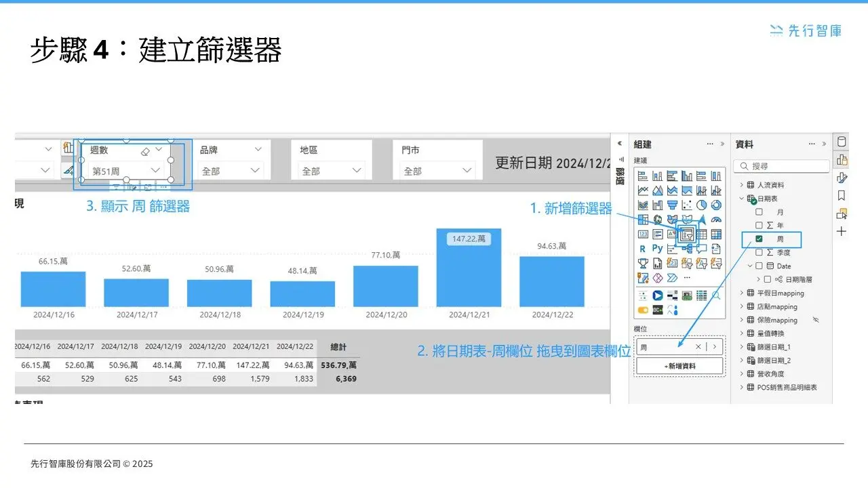The height and width of the screenshot is (488, 868).
Task: Open the 品牌 slicer dropdown
Action: pyautogui.click(x=256, y=169)
